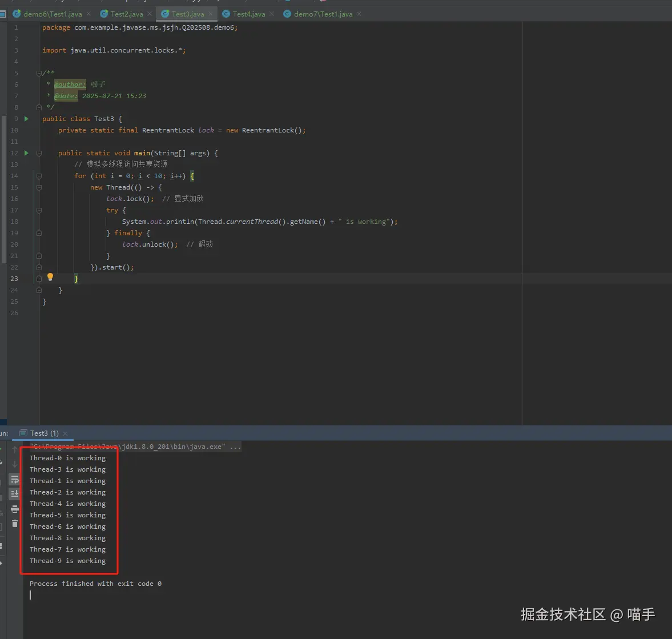Click 'Thread-4 is working' output line

[67, 504]
